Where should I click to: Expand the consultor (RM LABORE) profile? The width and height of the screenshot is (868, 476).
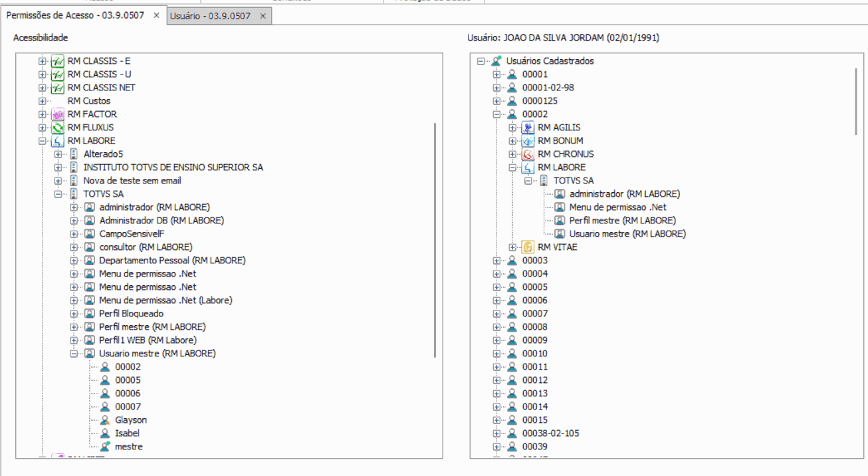click(x=74, y=247)
